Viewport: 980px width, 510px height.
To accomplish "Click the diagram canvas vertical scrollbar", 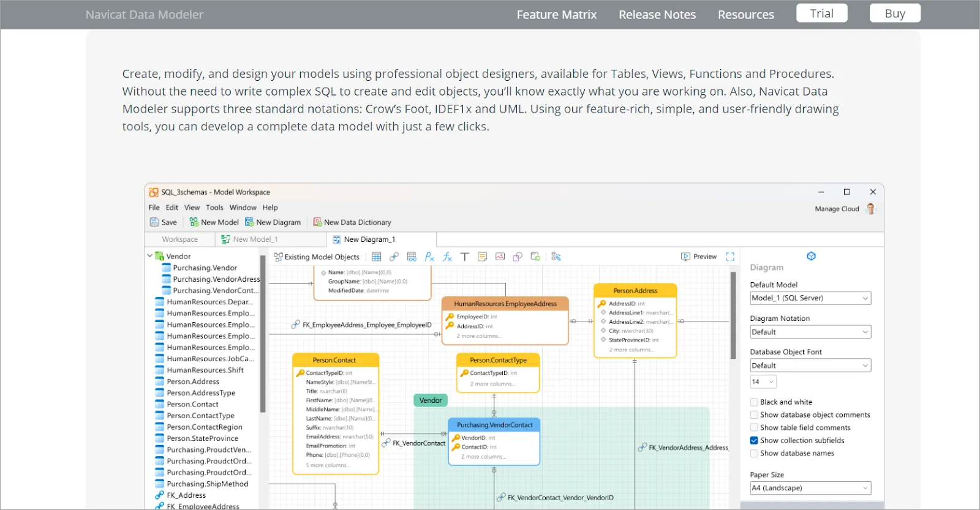I will click(733, 316).
